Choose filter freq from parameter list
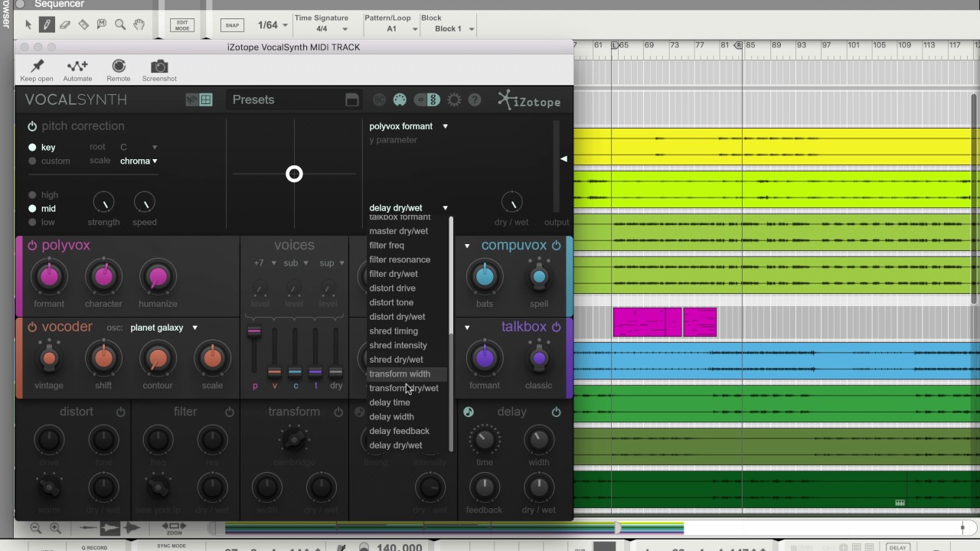 pyautogui.click(x=387, y=245)
